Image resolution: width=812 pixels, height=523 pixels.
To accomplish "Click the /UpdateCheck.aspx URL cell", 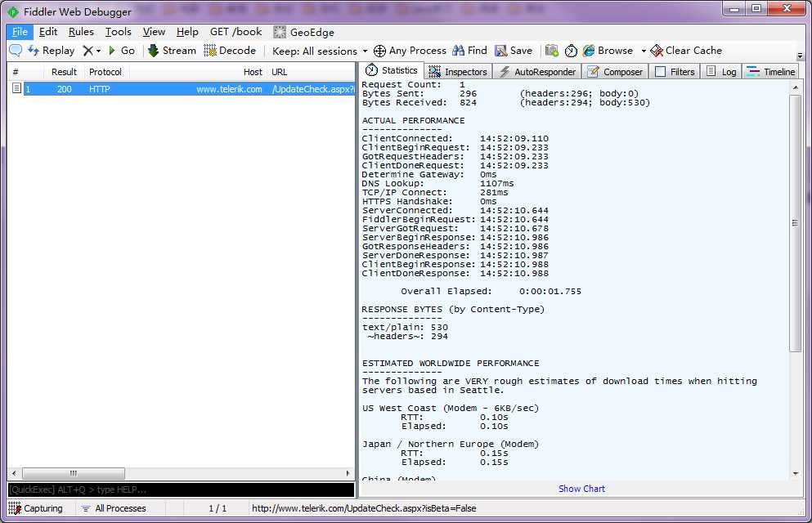I will click(x=313, y=89).
